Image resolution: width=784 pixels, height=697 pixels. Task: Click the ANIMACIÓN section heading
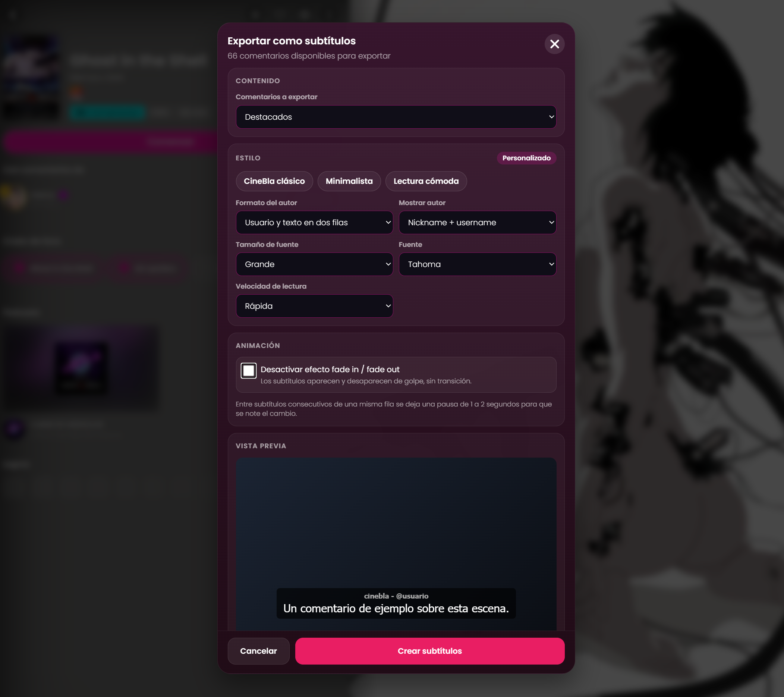pos(258,346)
